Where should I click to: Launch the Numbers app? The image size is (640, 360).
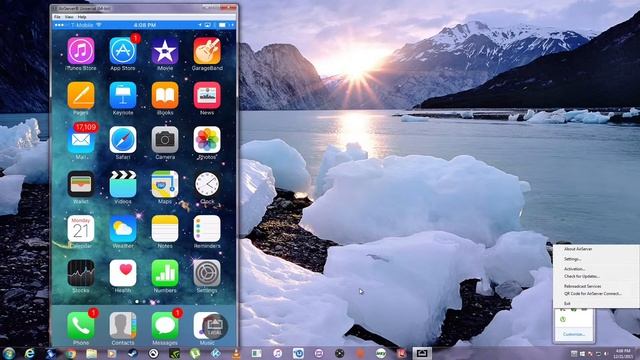(165, 273)
